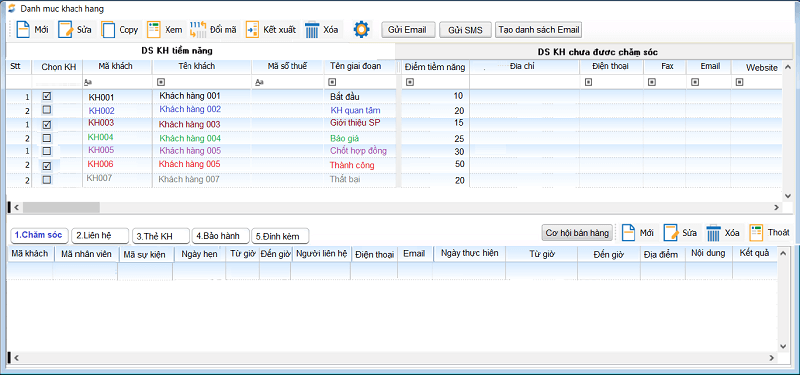Toggle checkbox for customer KH001
The width and height of the screenshot is (800, 375).
[x=47, y=96]
